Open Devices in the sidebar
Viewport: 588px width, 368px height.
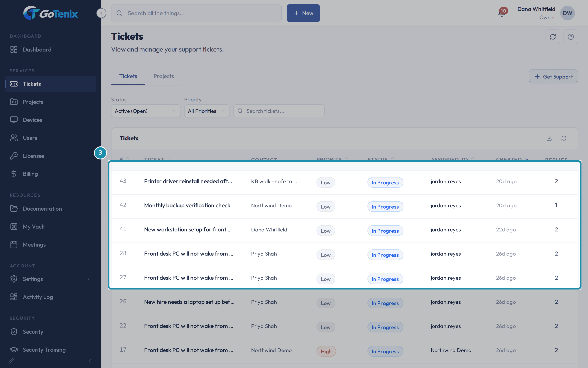point(51,120)
